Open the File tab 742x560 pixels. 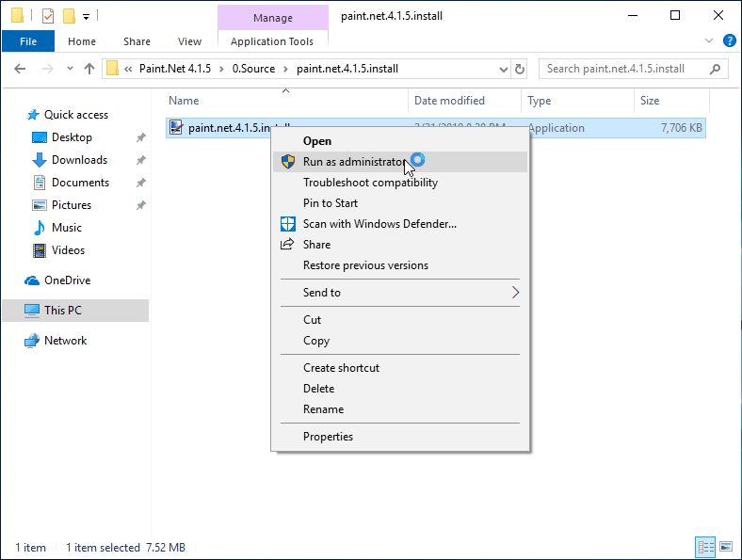coord(28,41)
